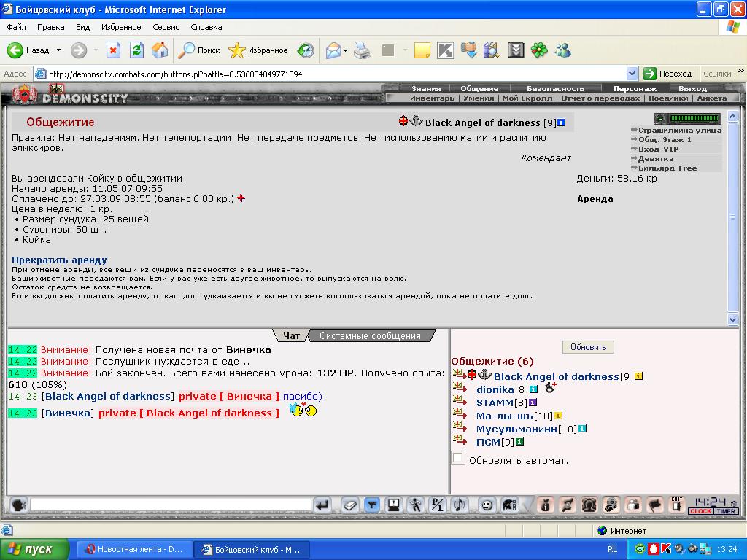Private message arrow icon beside STAMM
This screenshot has height=560, width=747.
click(x=460, y=400)
